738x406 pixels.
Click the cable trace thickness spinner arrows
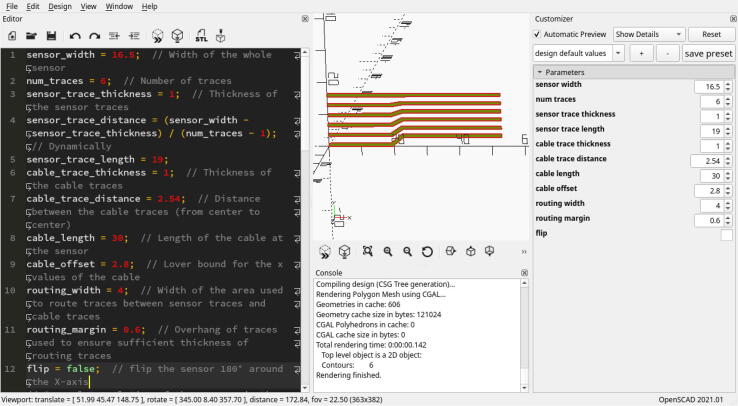coord(728,146)
